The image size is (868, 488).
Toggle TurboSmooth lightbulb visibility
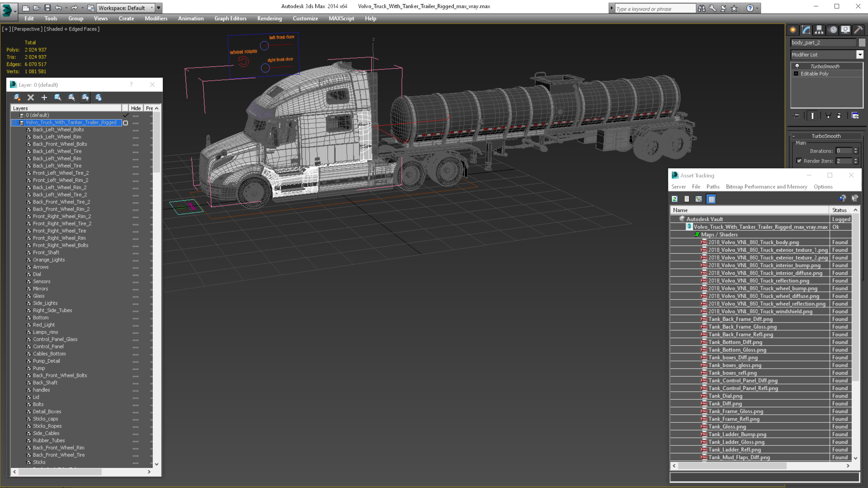tap(797, 66)
